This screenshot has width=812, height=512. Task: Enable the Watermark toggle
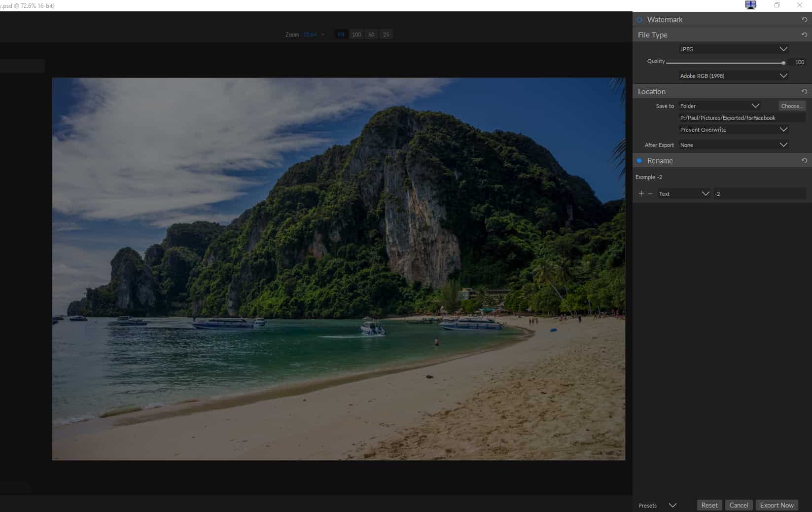click(639, 20)
